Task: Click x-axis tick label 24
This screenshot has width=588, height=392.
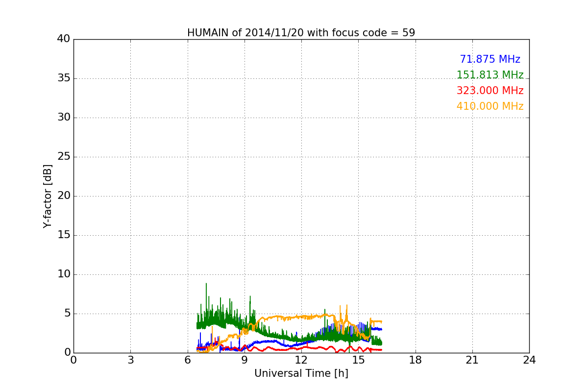Action: coord(529,360)
